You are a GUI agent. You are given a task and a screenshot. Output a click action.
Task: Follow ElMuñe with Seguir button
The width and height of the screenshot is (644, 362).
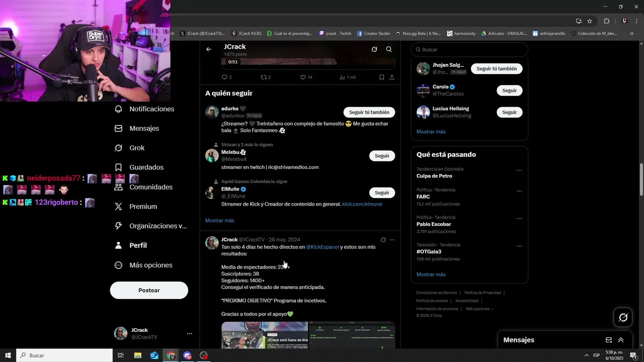point(382,193)
